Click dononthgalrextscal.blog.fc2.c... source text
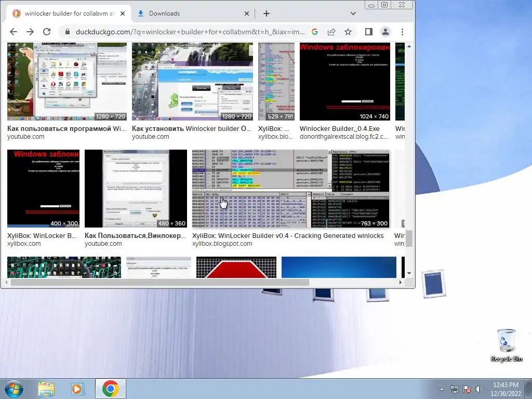The image size is (532, 399). coord(344,137)
